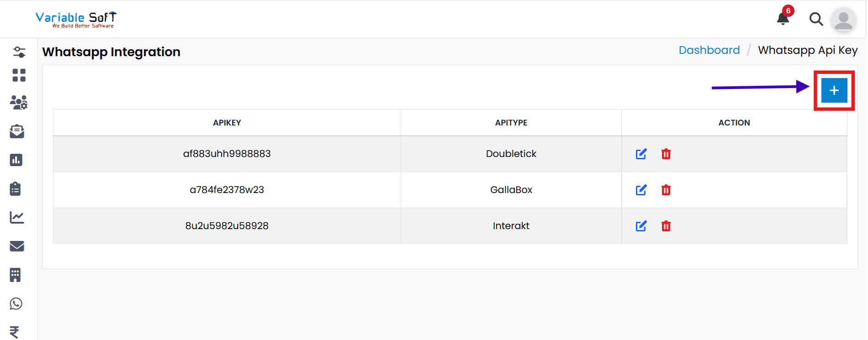
Task: Open the dashboard grid sidebar icon
Action: 19,75
